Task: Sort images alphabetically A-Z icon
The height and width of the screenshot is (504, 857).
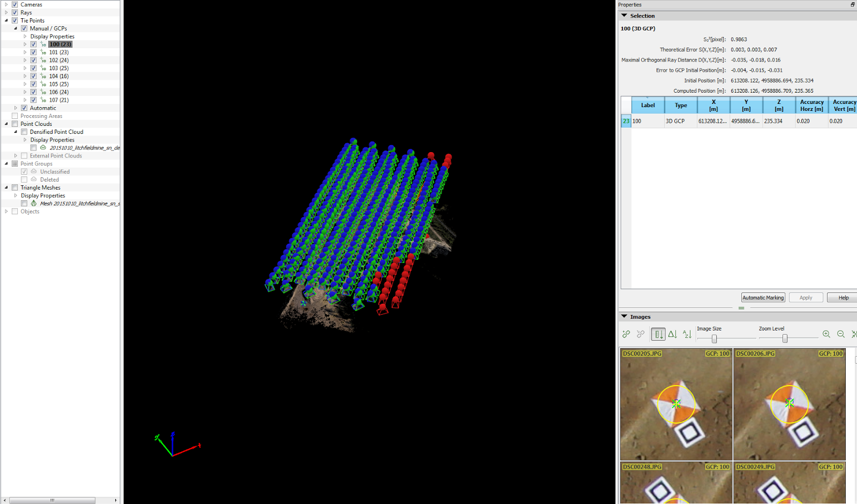Action: (x=687, y=334)
